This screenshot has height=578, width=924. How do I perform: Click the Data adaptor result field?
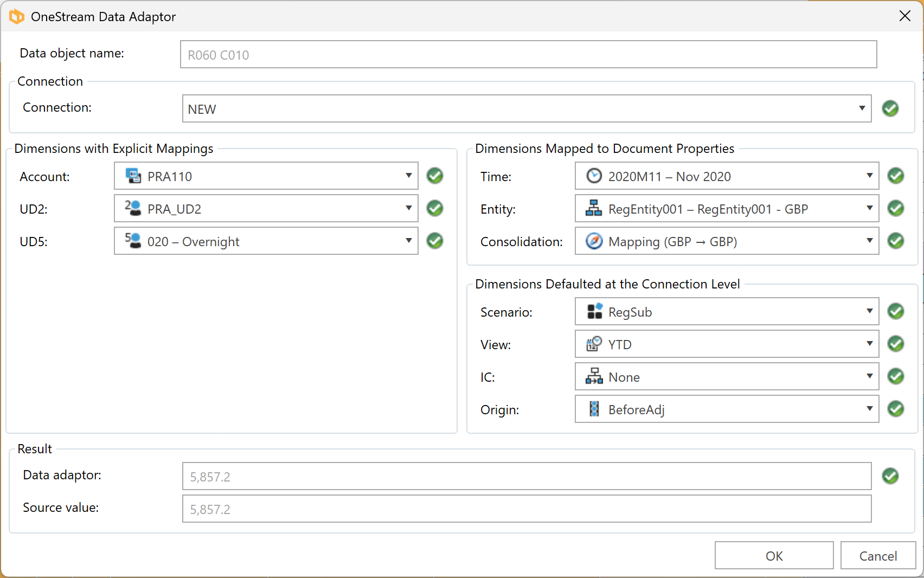point(527,476)
